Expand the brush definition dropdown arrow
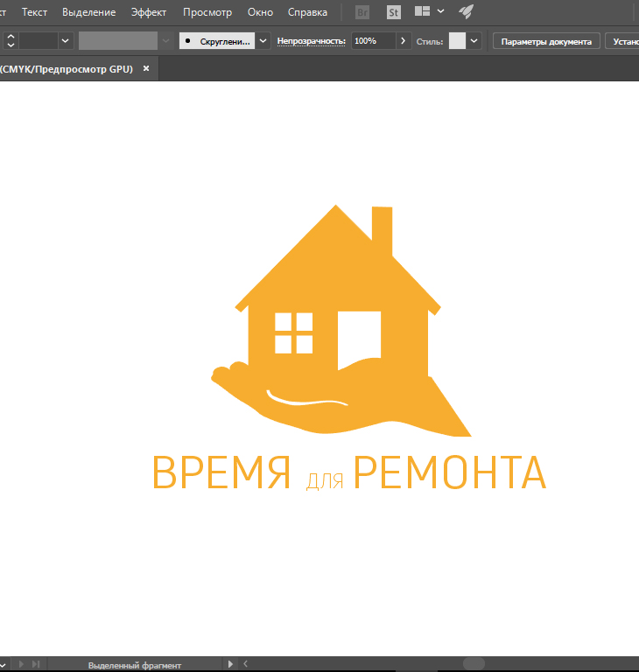 click(x=263, y=41)
